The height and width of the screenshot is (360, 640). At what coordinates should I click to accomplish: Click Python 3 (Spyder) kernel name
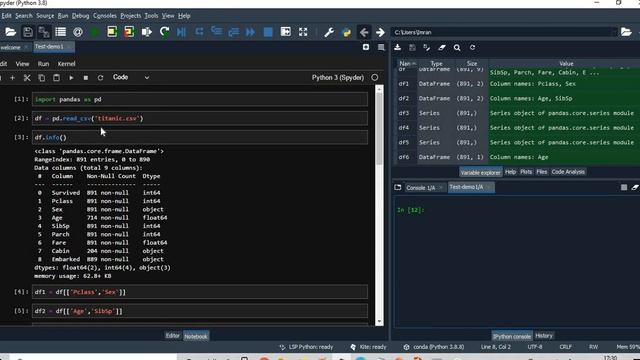[x=338, y=78]
